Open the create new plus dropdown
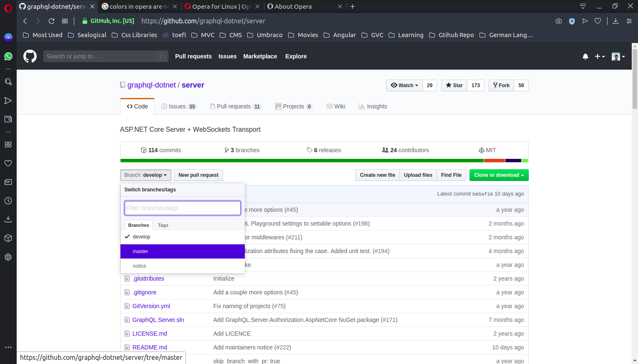This screenshot has height=364, width=638. click(x=600, y=56)
